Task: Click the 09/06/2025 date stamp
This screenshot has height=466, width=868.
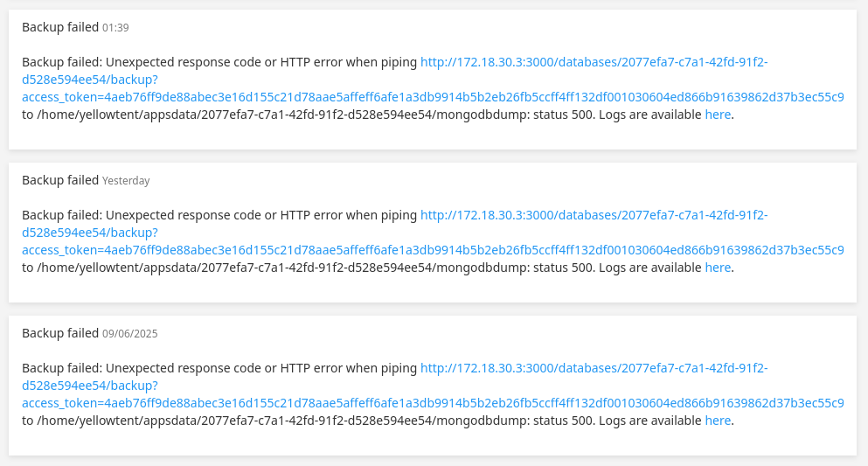Action: (x=130, y=334)
